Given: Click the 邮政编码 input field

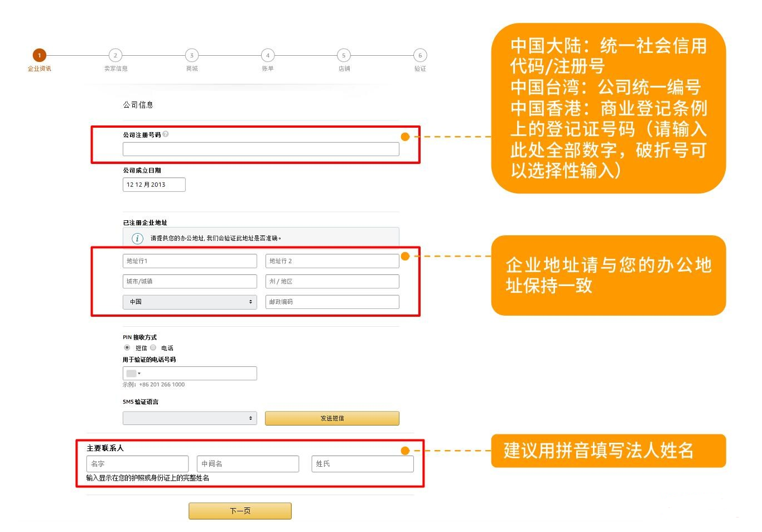Looking at the screenshot, I should (x=332, y=302).
